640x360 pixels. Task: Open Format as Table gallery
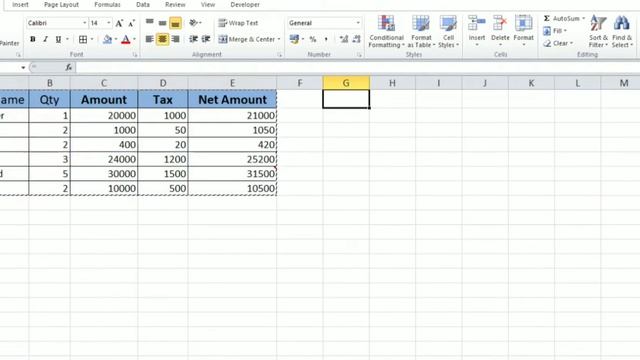click(421, 32)
